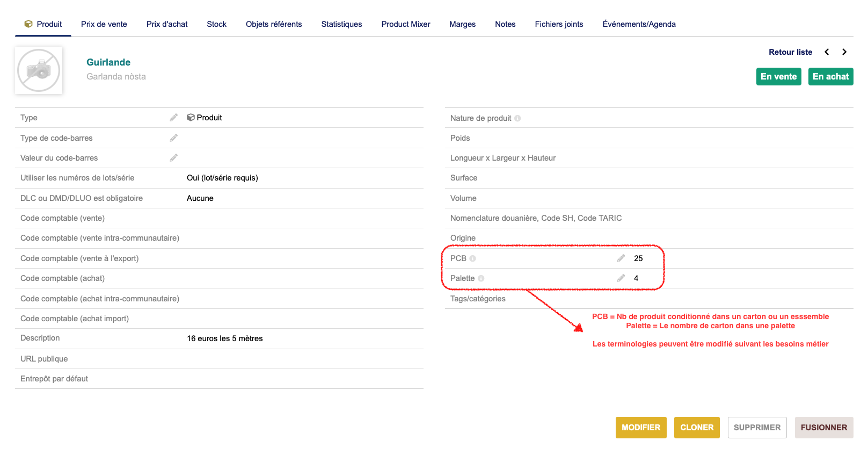This screenshot has width=868, height=455.
Task: Go to next product with right chevron
Action: [x=844, y=52]
